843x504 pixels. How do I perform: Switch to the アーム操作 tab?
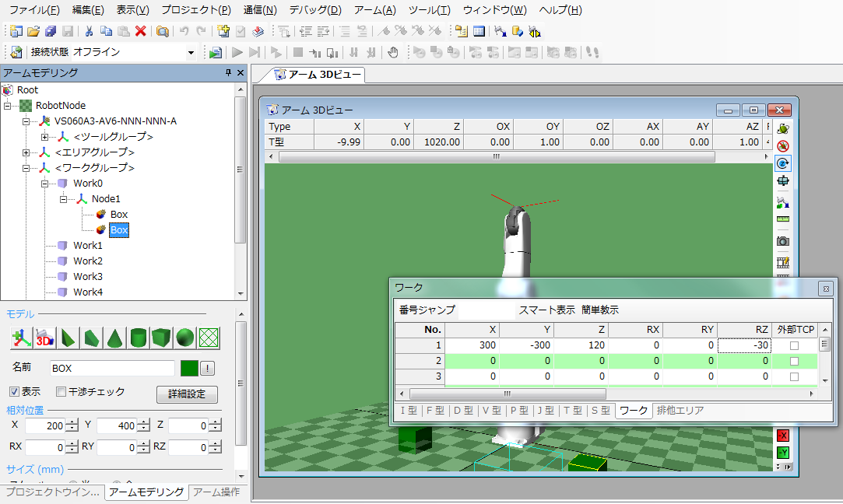coord(216,492)
